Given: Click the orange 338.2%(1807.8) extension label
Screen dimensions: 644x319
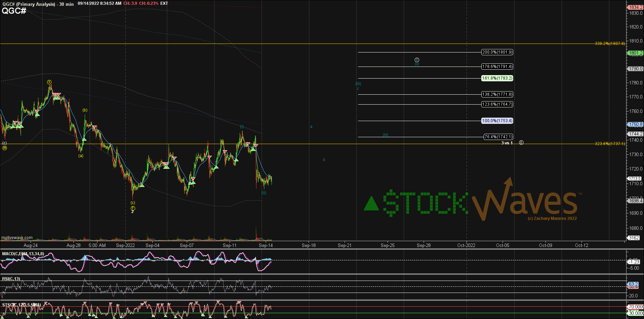Looking at the screenshot, I should pyautogui.click(x=610, y=44).
